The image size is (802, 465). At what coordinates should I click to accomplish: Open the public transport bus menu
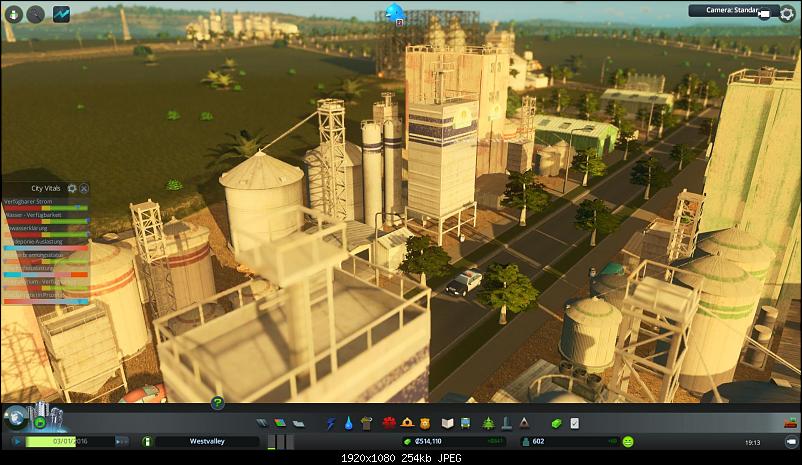click(465, 423)
